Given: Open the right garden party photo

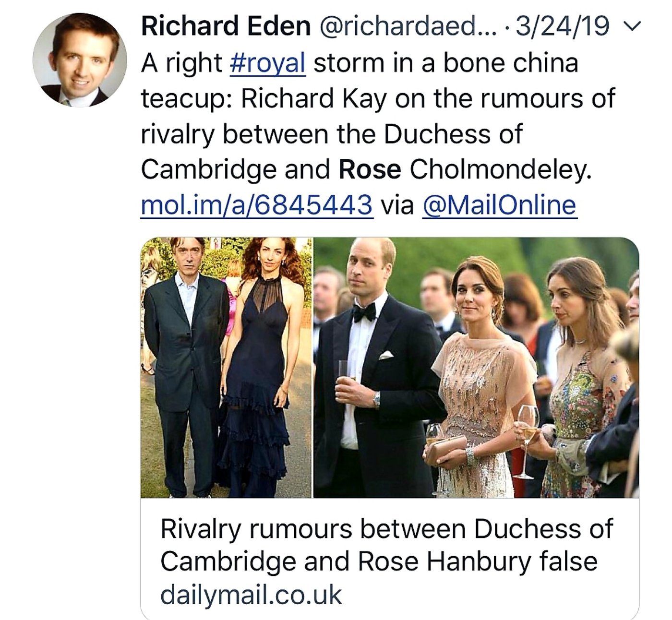Looking at the screenshot, I should point(476,367).
